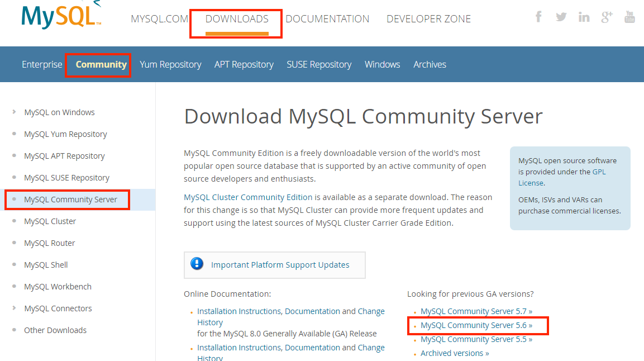Open the Archived versions link
Image resolution: width=644 pixels, height=361 pixels.
pos(455,353)
